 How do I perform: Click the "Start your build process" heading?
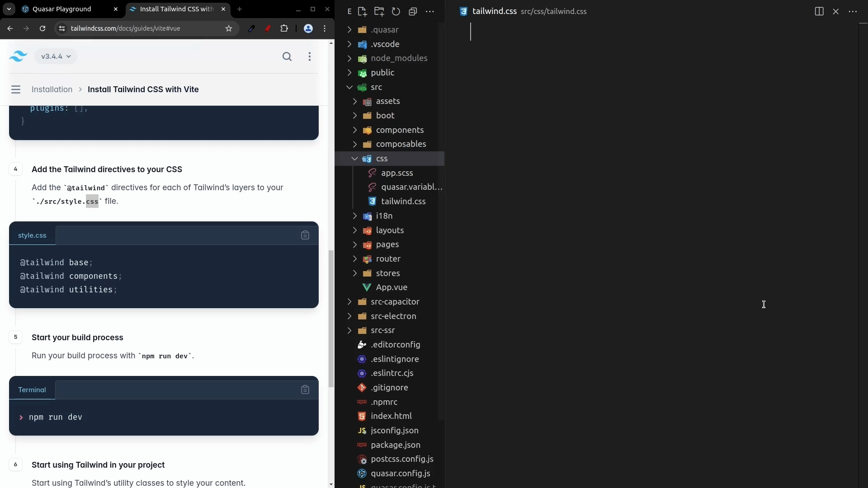77,338
